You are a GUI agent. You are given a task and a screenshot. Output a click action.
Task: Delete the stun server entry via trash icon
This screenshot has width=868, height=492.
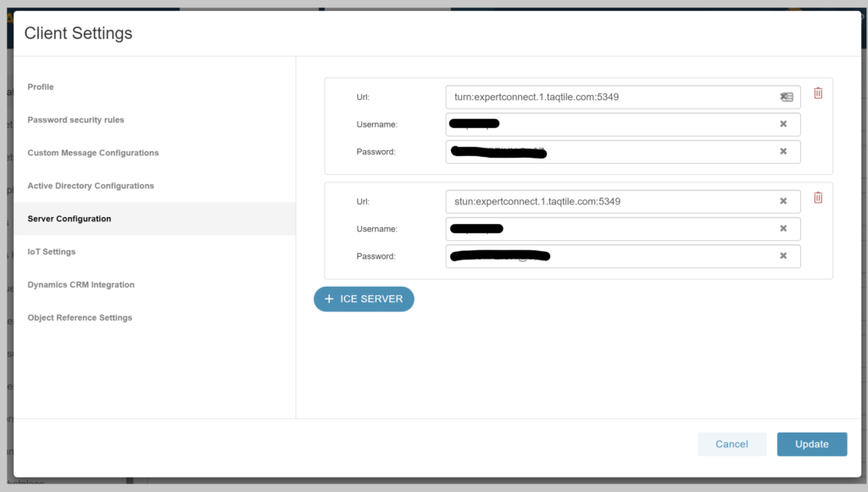point(817,198)
